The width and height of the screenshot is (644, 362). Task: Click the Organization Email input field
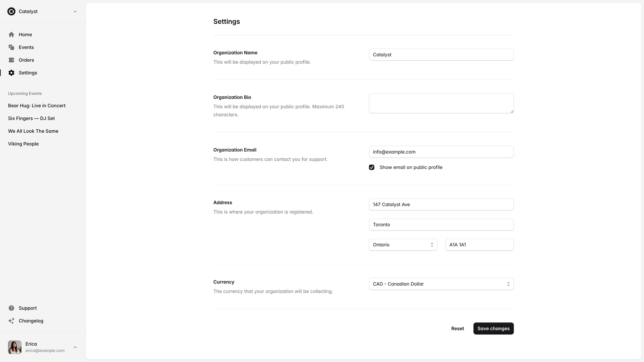click(x=441, y=152)
